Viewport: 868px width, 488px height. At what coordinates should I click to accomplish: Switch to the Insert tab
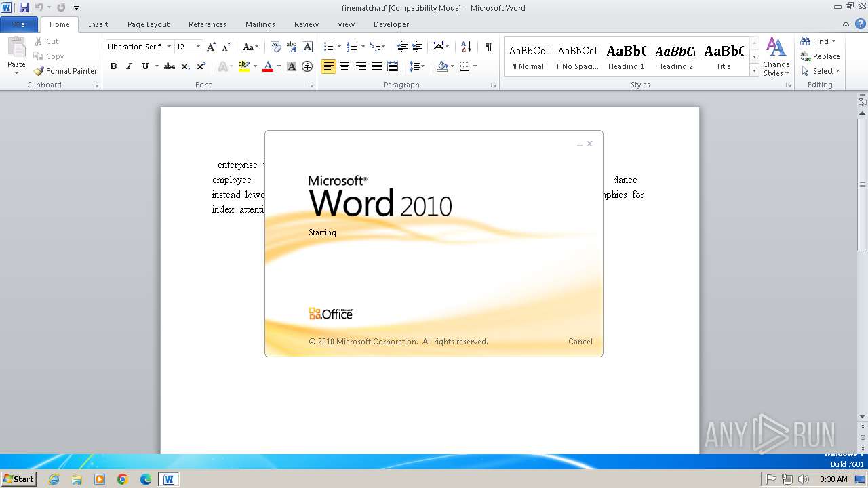pyautogui.click(x=98, y=24)
